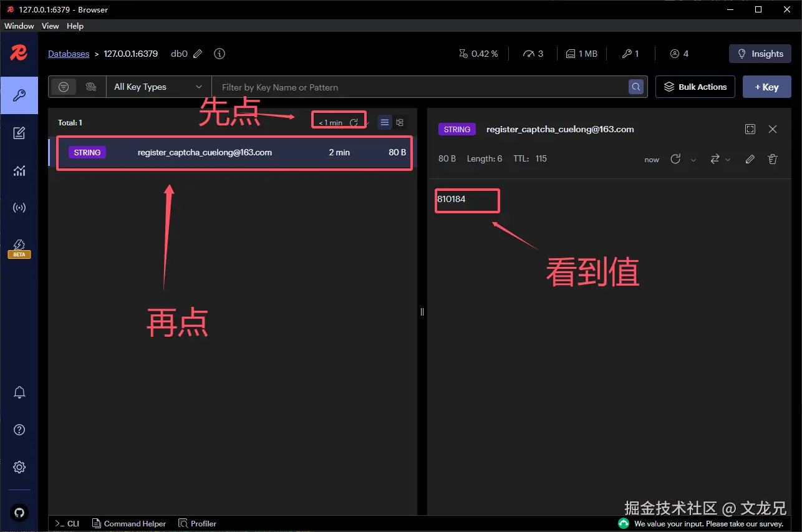The height and width of the screenshot is (532, 802).
Task: Click the Redis logo home icon
Action: [x=19, y=54]
